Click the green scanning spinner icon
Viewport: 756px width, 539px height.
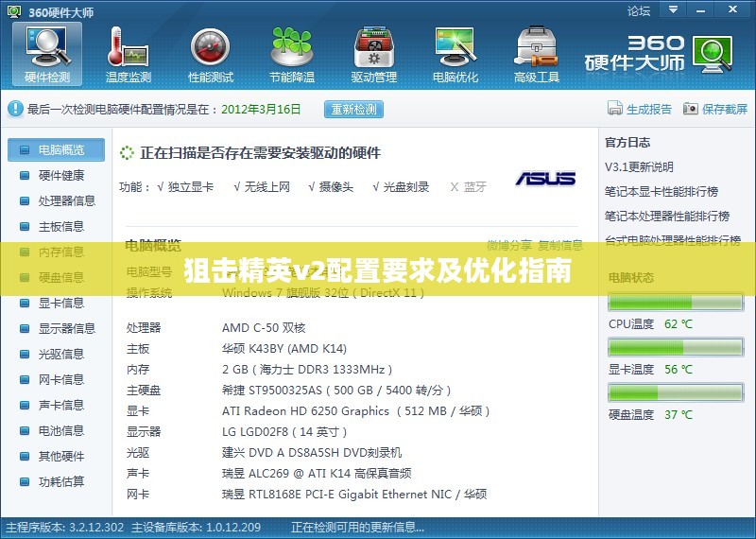(127, 153)
